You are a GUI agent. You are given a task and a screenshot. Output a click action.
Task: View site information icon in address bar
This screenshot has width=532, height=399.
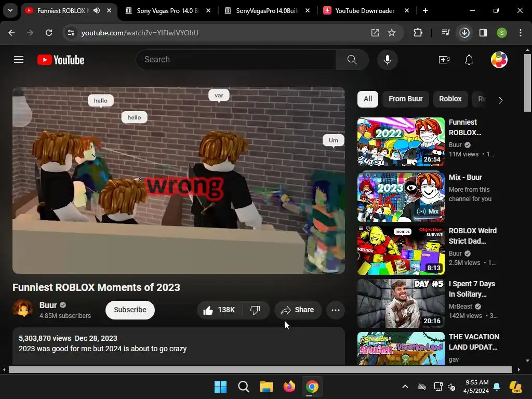71,33
